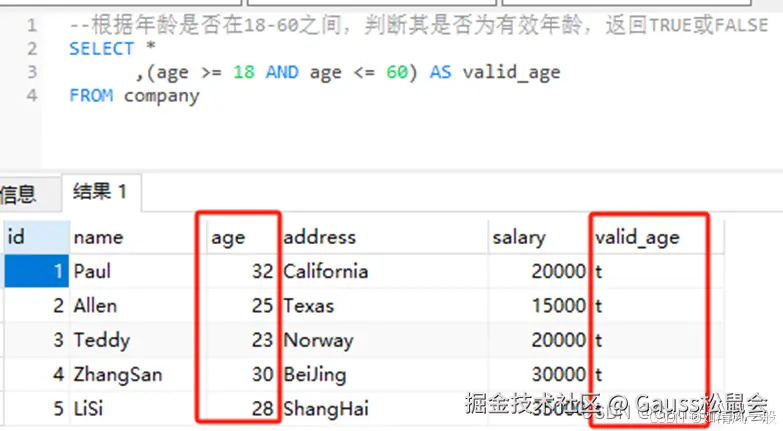Click Allen's salary cell 15000
This screenshot has height=431, width=783.
click(x=539, y=306)
